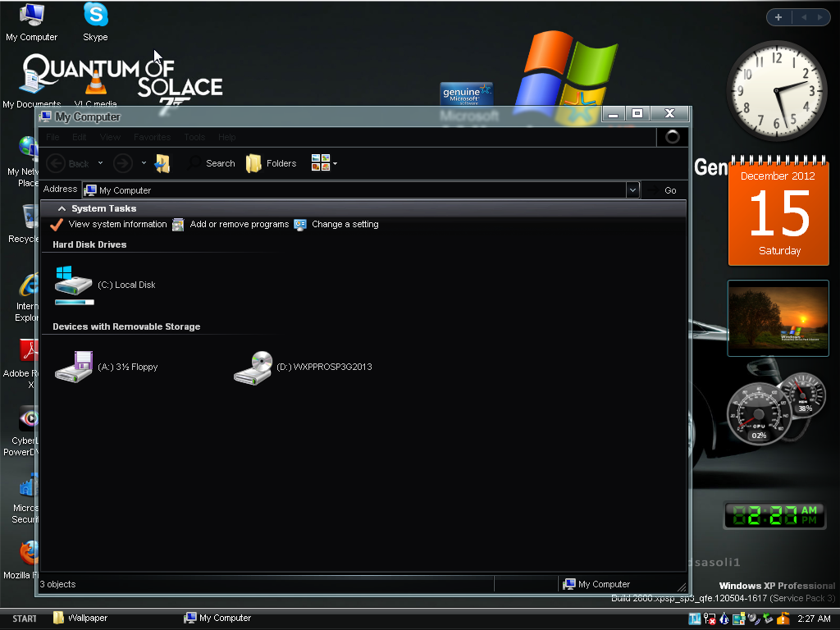
Task: Click the sunset slideshow gadget thumbnail
Action: coord(778,318)
